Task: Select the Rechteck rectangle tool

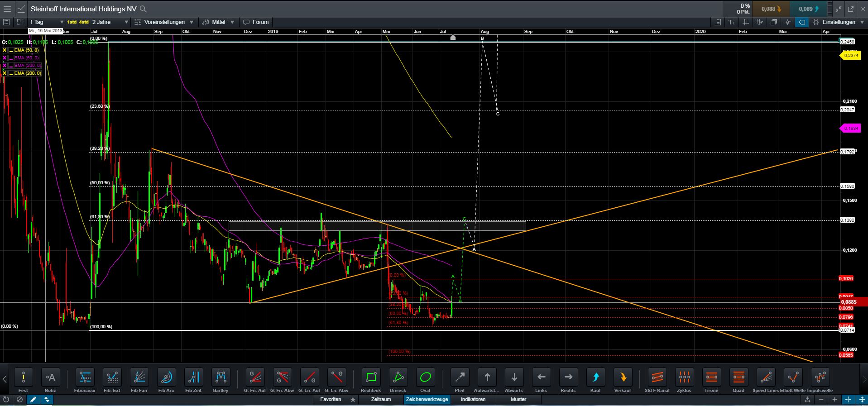Action: point(371,377)
